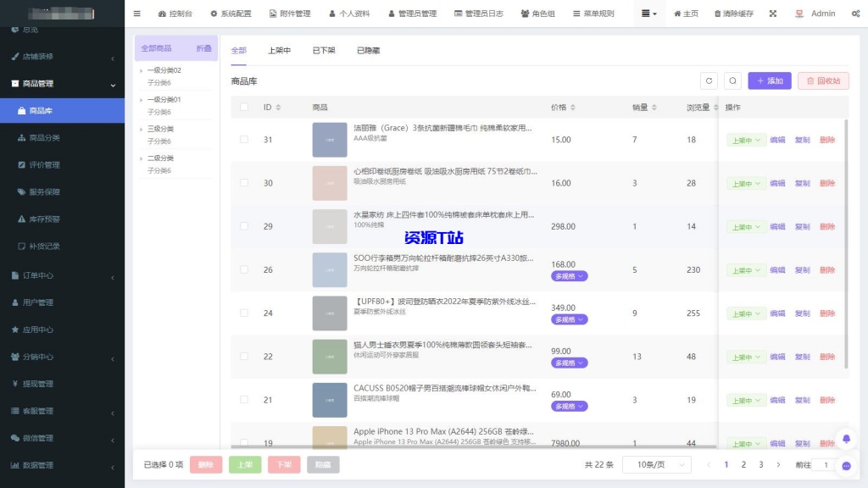Check the select-all checkbox in the table header
This screenshot has height=488, width=868.
click(x=244, y=107)
